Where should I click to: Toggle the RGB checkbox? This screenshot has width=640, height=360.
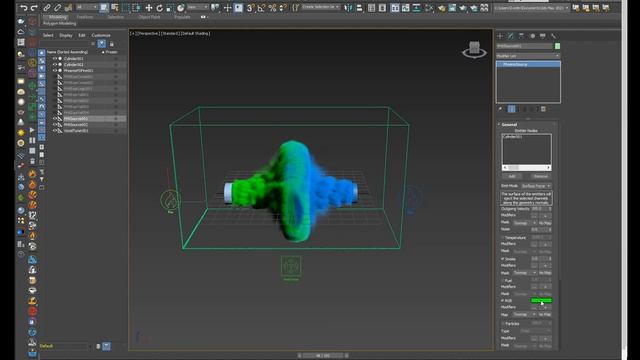pyautogui.click(x=503, y=300)
